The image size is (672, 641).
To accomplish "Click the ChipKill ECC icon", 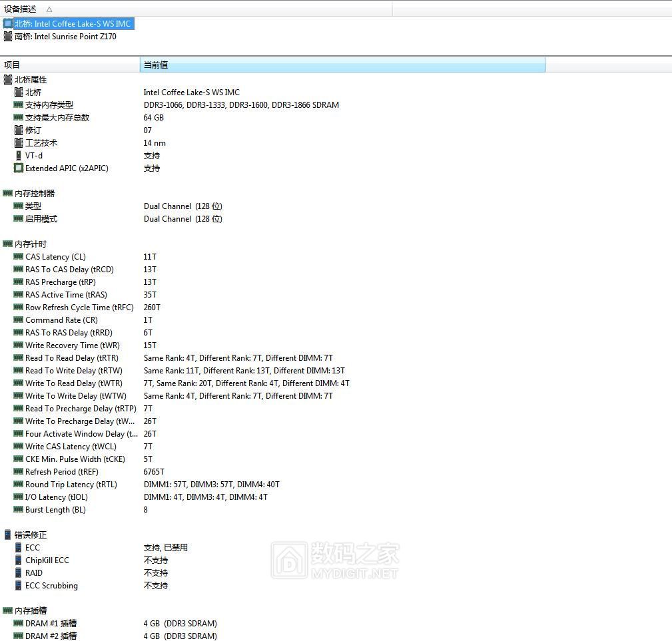I will [18, 560].
